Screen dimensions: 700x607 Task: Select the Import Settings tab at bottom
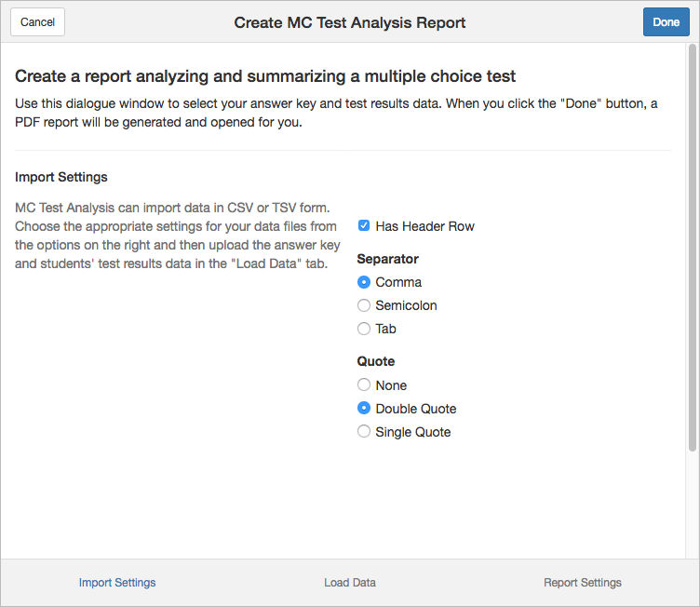click(117, 583)
